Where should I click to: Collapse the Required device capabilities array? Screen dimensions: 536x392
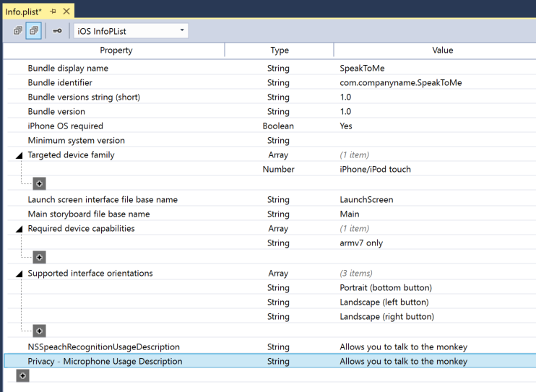[x=19, y=229]
